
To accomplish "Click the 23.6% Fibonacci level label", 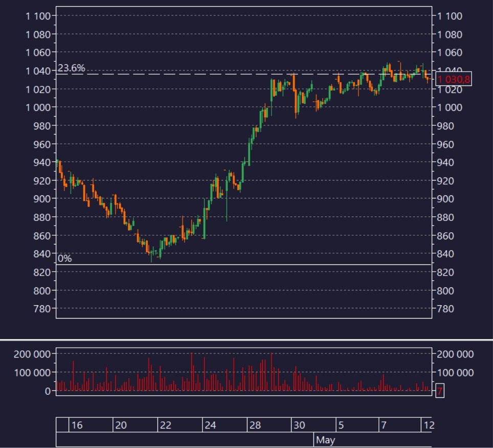I will 72,68.
